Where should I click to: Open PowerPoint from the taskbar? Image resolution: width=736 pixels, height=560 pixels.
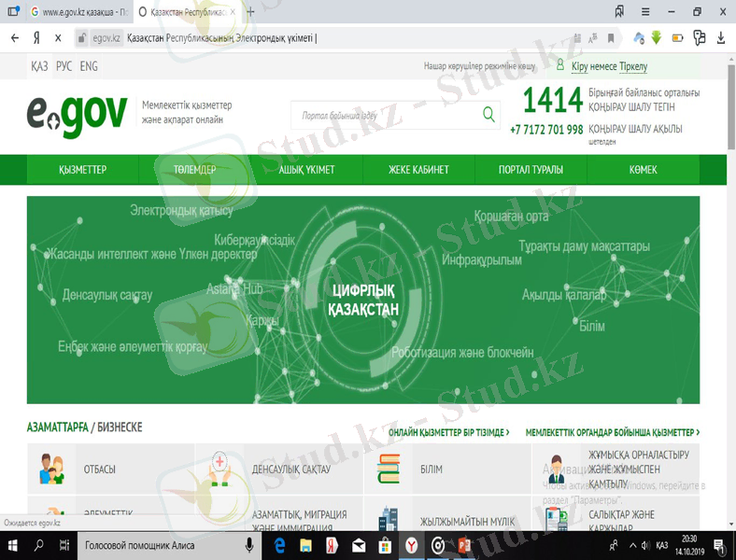[465, 545]
